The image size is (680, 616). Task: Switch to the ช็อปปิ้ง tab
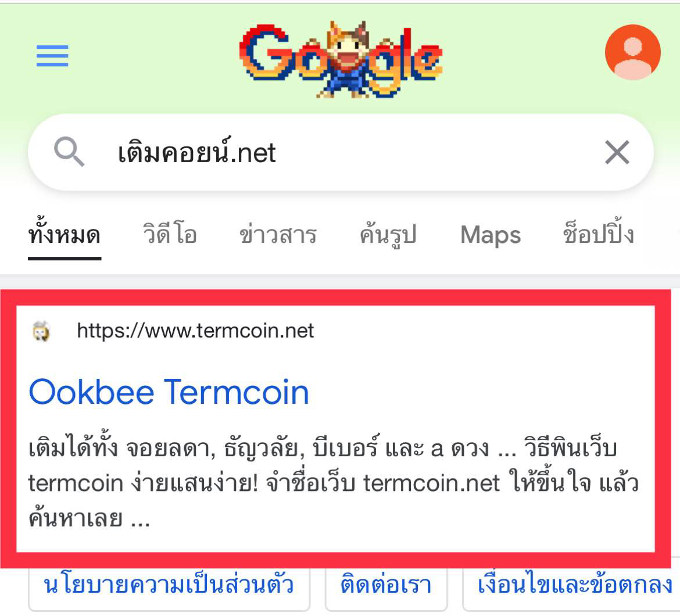coord(598,235)
